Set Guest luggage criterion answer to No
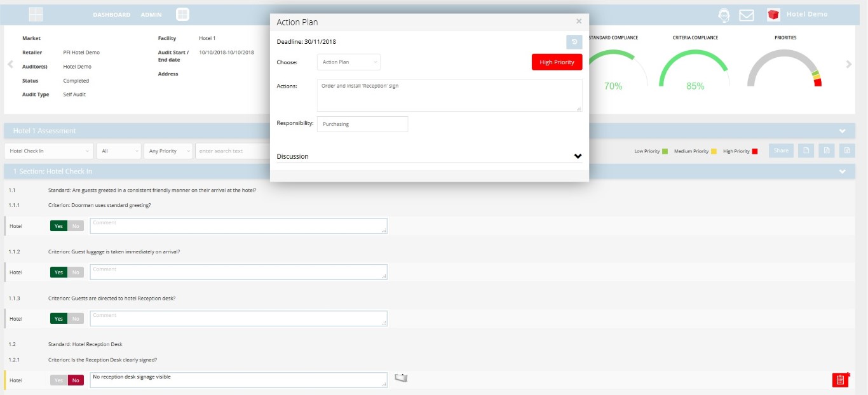The height and width of the screenshot is (395, 868). click(76, 272)
